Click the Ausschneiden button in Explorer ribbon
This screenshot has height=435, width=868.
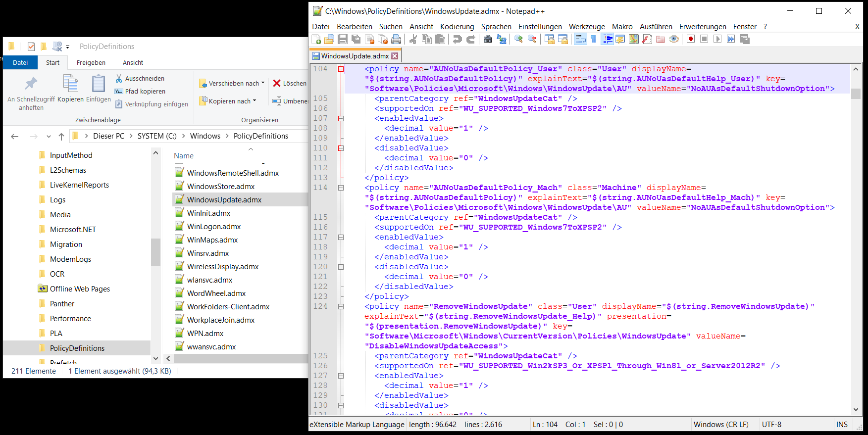tap(140, 78)
